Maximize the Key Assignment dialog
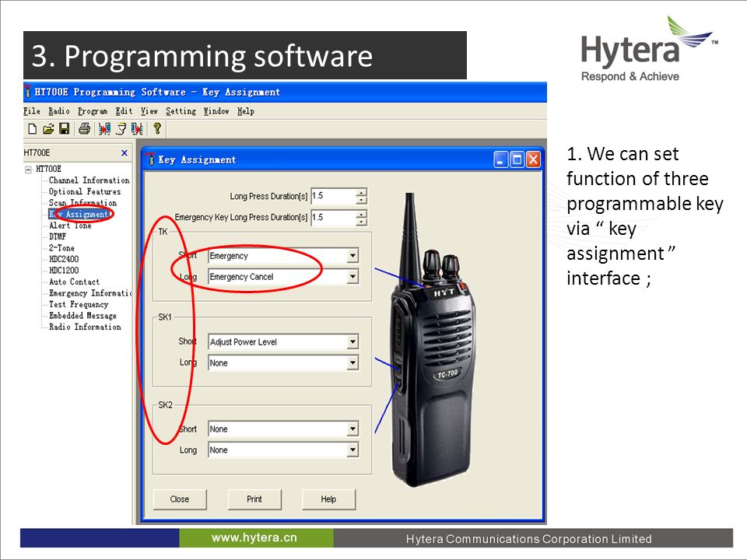The height and width of the screenshot is (560, 747). pos(517,159)
